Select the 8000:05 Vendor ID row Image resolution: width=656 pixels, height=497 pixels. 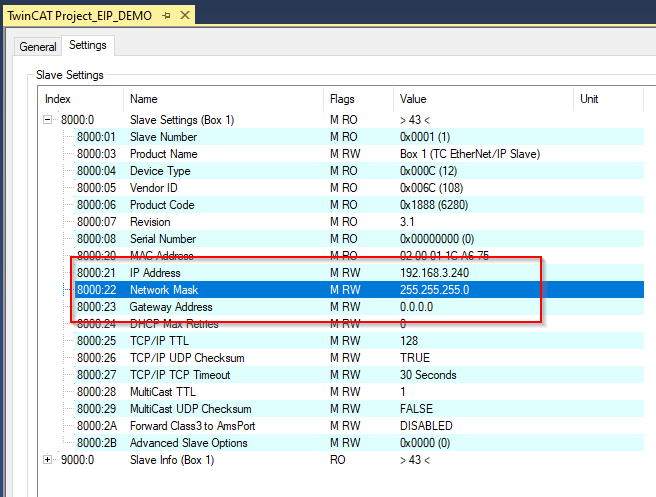360,188
